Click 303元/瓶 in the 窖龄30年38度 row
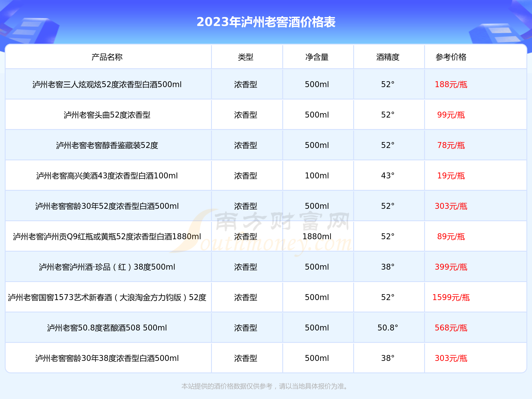The image size is (532, 399). pos(451,358)
